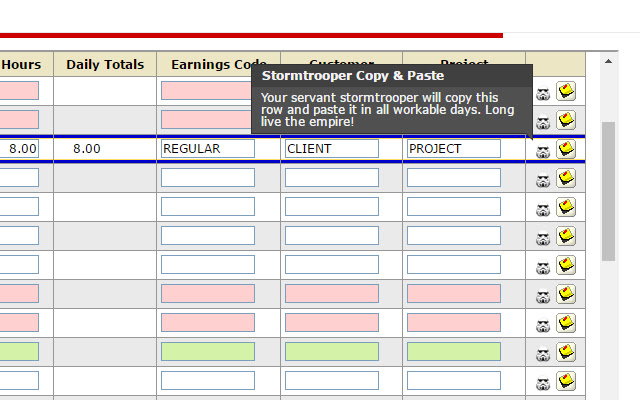Image resolution: width=640 pixels, height=400 pixels.
Task: Click the vertical scrollbar thumb
Action: [608, 191]
